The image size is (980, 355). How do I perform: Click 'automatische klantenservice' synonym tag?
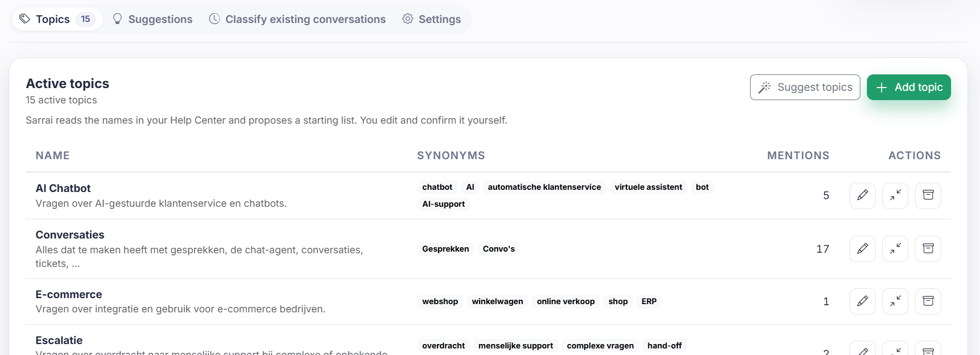545,187
